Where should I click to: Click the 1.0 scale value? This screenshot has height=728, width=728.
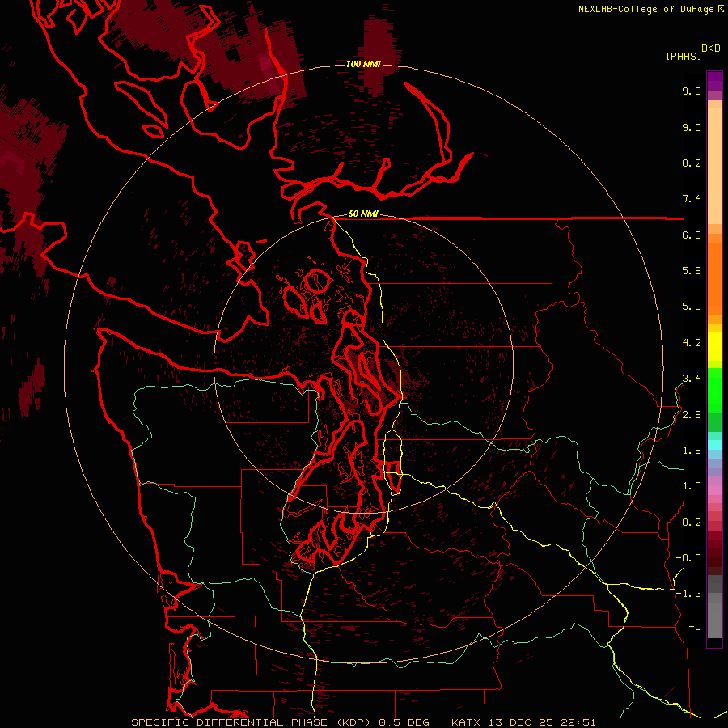click(x=692, y=486)
